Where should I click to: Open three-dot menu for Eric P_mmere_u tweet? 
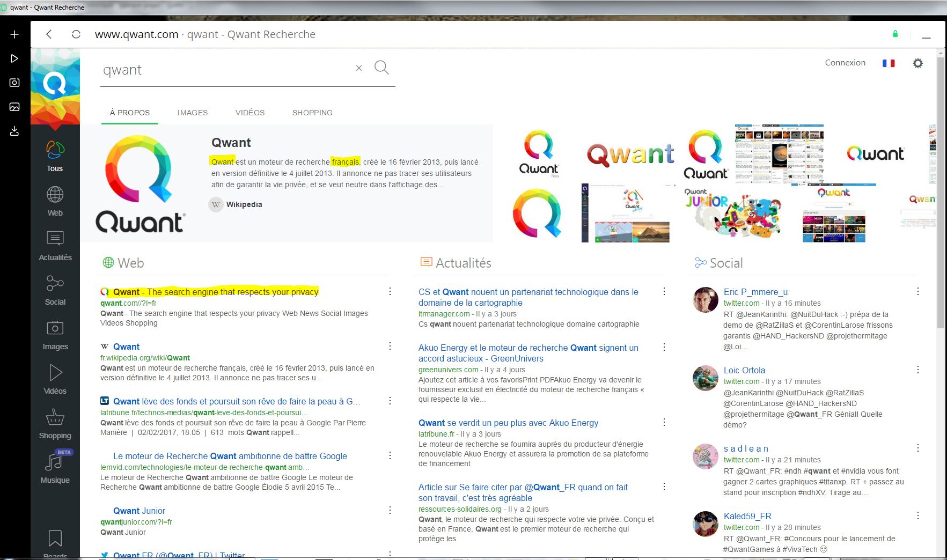pyautogui.click(x=917, y=292)
